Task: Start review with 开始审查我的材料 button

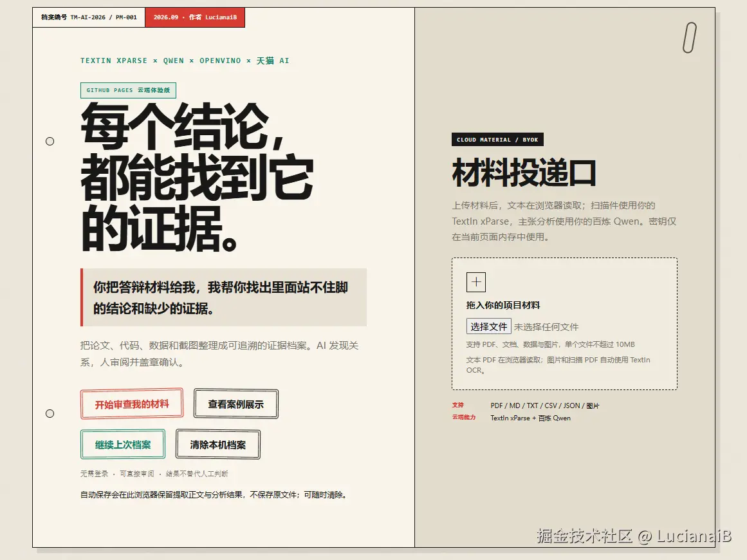Action: point(132,404)
